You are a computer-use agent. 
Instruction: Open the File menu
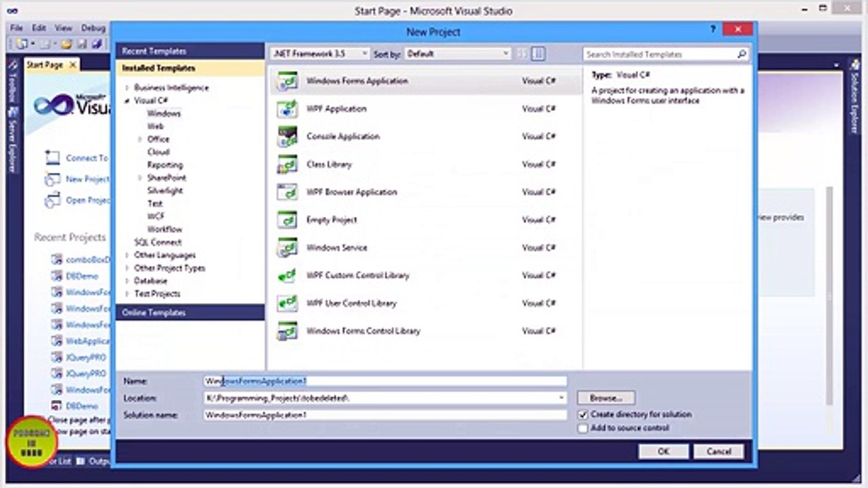[16, 28]
